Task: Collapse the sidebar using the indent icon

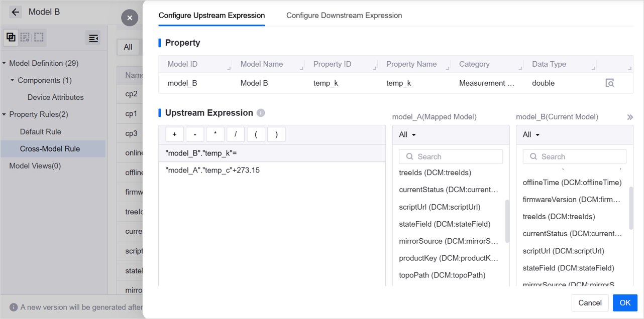Action: 93,38
